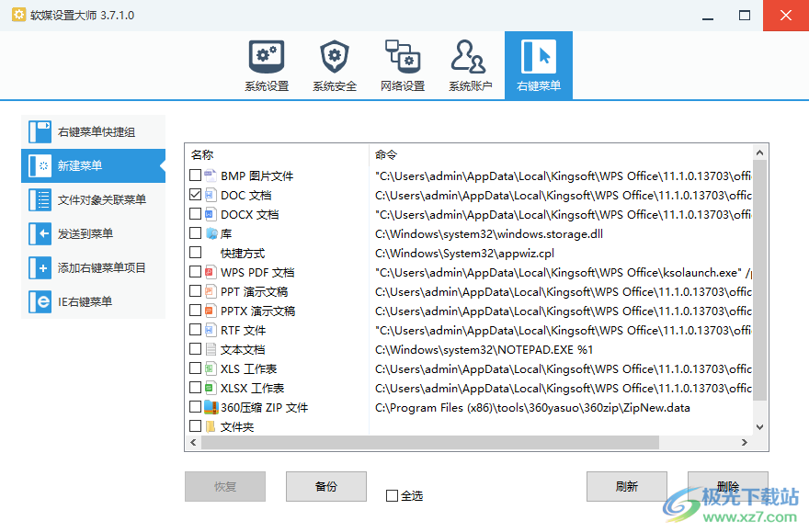809x532 pixels.
Task: Click the 备份 backup button
Action: coord(326,487)
